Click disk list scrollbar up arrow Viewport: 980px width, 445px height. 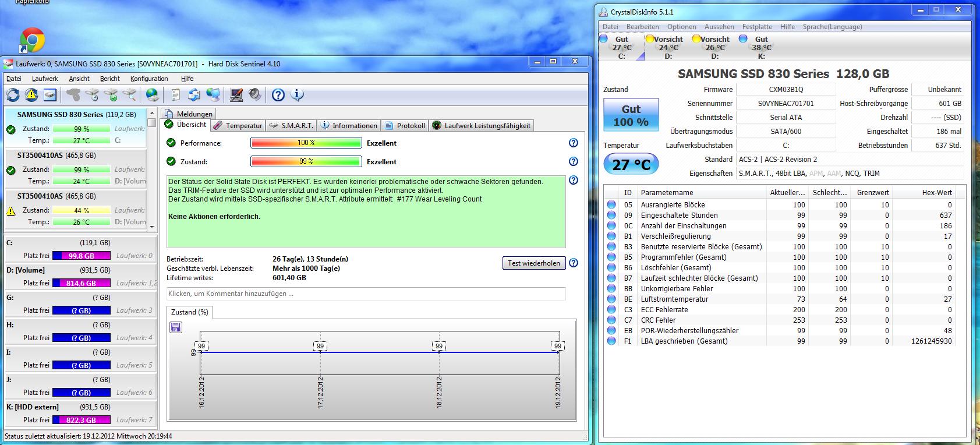[x=152, y=114]
